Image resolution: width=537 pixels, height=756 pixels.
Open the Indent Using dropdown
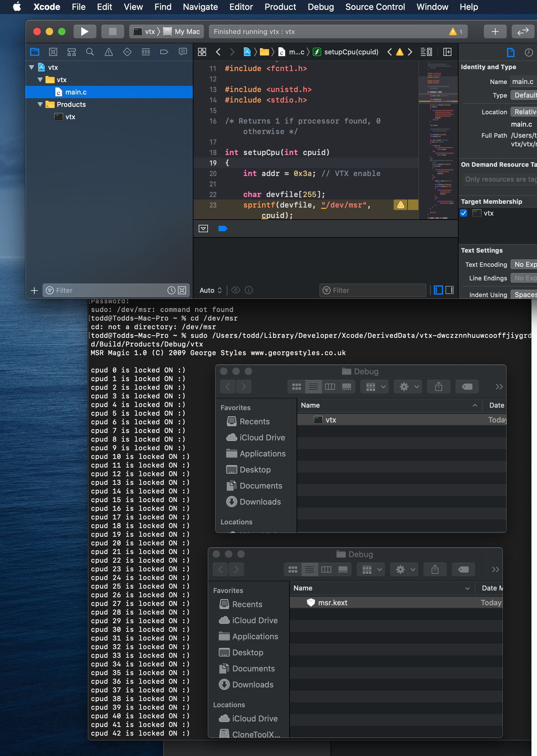pos(524,294)
